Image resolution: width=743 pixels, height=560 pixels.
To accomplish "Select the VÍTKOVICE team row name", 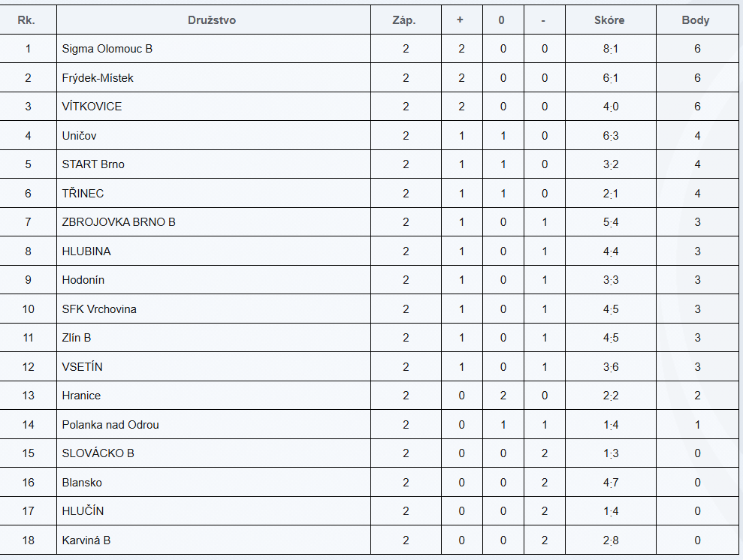I will pos(92,107).
